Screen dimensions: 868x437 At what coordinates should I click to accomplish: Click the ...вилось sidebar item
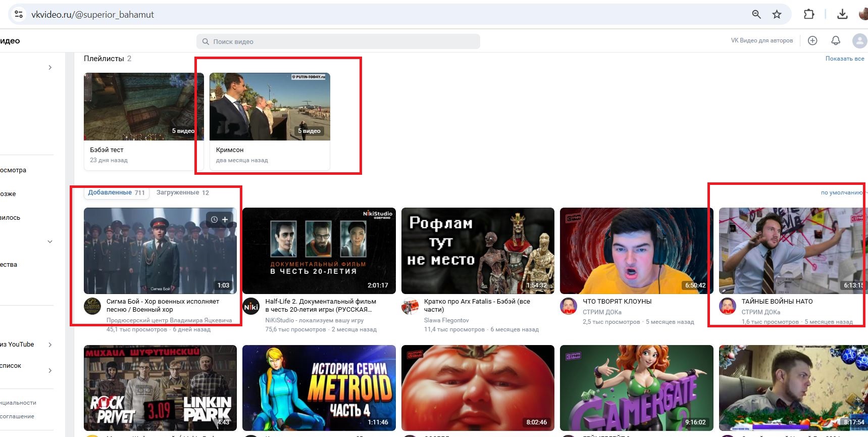coord(10,218)
